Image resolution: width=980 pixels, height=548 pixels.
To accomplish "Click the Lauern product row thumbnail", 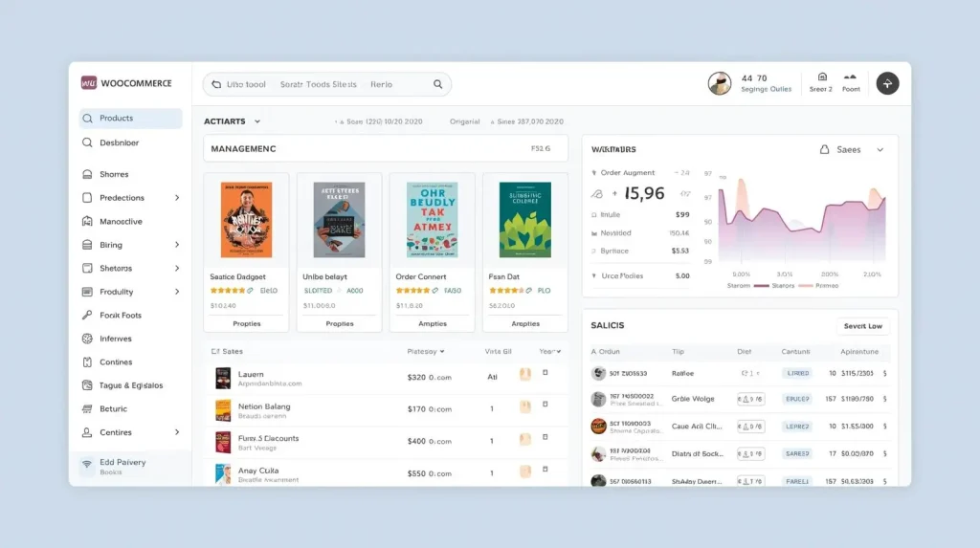I will [x=223, y=378].
